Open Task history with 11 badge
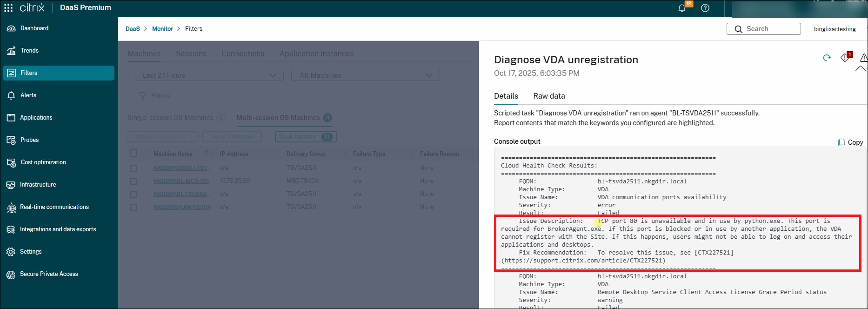The width and height of the screenshot is (868, 309). click(306, 137)
